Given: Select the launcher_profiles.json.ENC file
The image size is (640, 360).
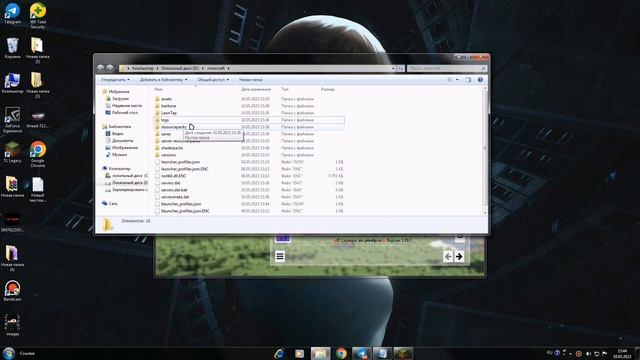Looking at the screenshot, I should [184, 169].
